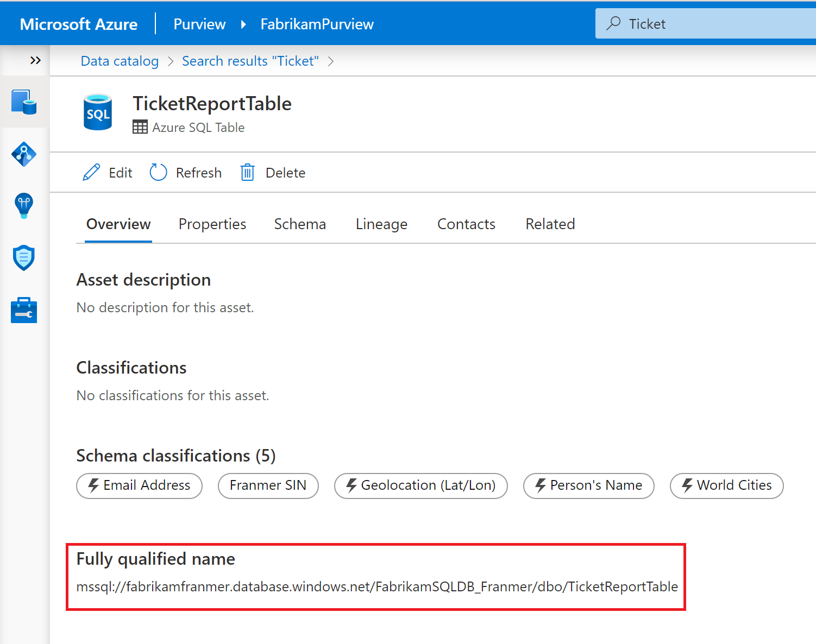Viewport: 816px width, 644px height.
Task: Click "No classifications for this asset." text
Action: pos(173,395)
